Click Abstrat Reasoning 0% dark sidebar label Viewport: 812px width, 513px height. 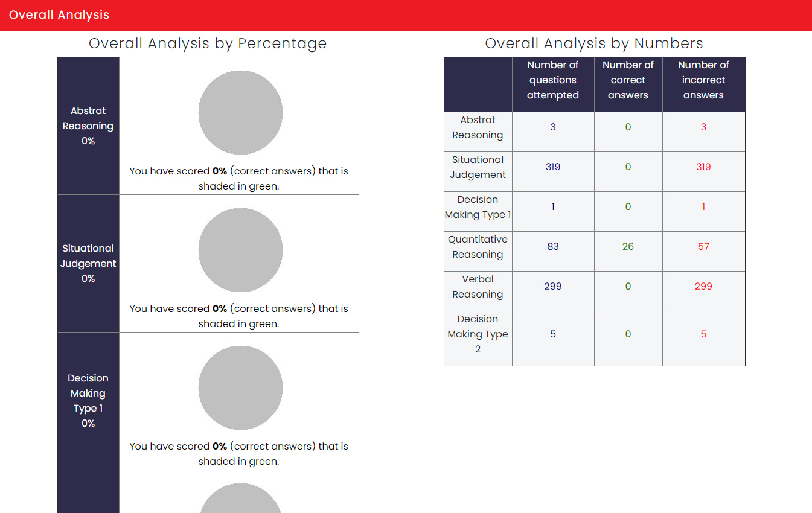88,126
